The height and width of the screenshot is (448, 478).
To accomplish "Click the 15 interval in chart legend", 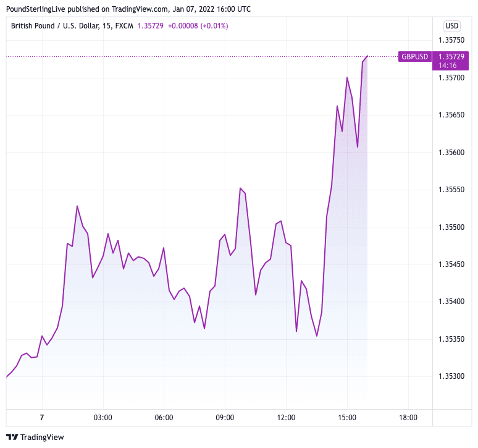I will (111, 26).
